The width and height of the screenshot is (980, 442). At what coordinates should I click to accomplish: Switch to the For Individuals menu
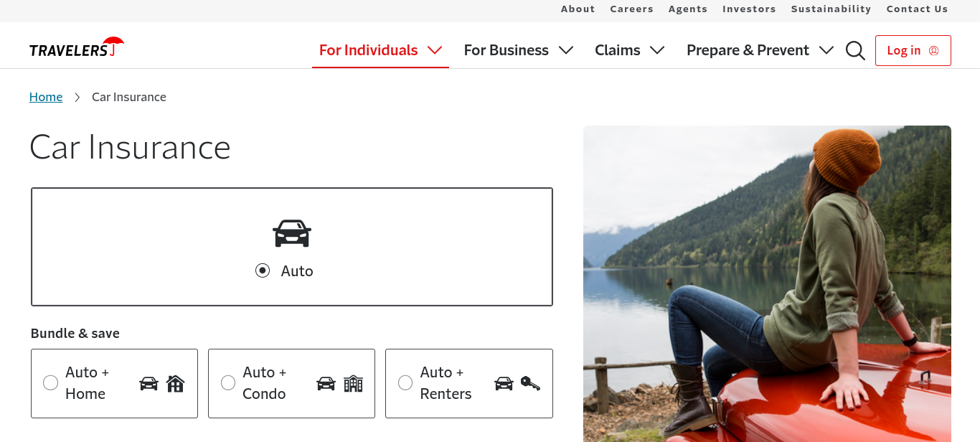click(x=380, y=50)
